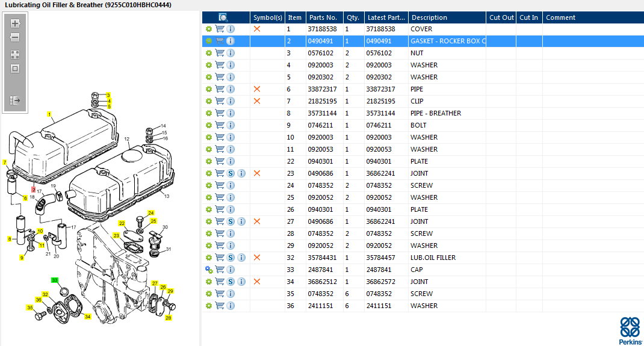Click the four-squares view icon in diagram toolbar

(x=15, y=55)
